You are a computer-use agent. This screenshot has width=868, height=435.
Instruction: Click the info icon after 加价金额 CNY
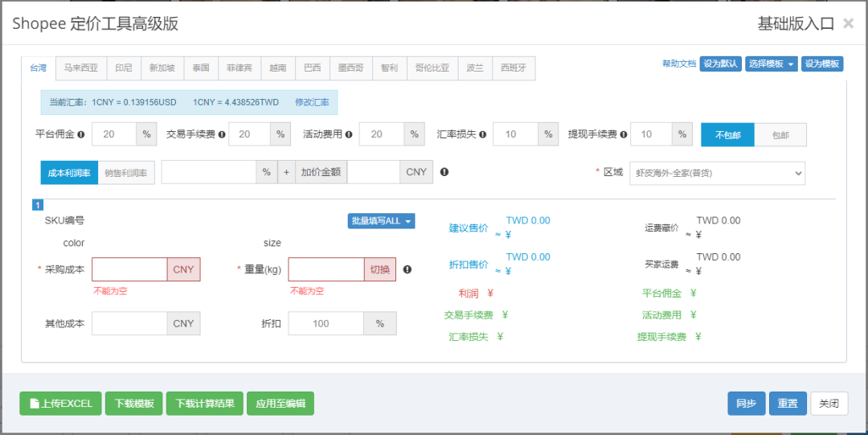444,172
